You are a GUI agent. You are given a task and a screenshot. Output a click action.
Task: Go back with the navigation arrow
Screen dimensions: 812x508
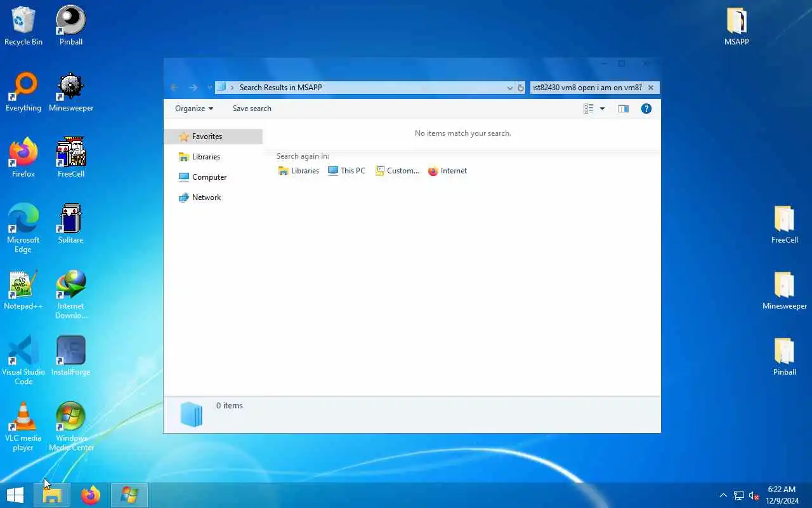174,88
